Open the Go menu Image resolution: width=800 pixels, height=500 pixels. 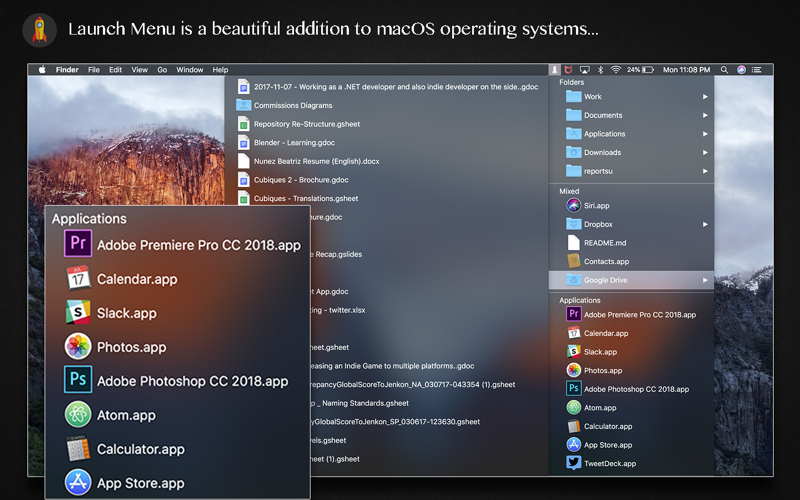point(162,70)
